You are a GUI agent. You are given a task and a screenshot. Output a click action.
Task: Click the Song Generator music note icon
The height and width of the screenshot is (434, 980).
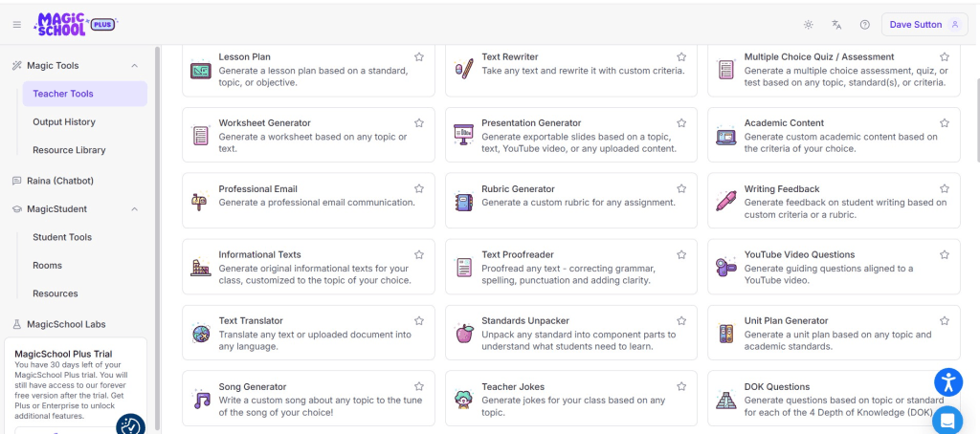201,400
